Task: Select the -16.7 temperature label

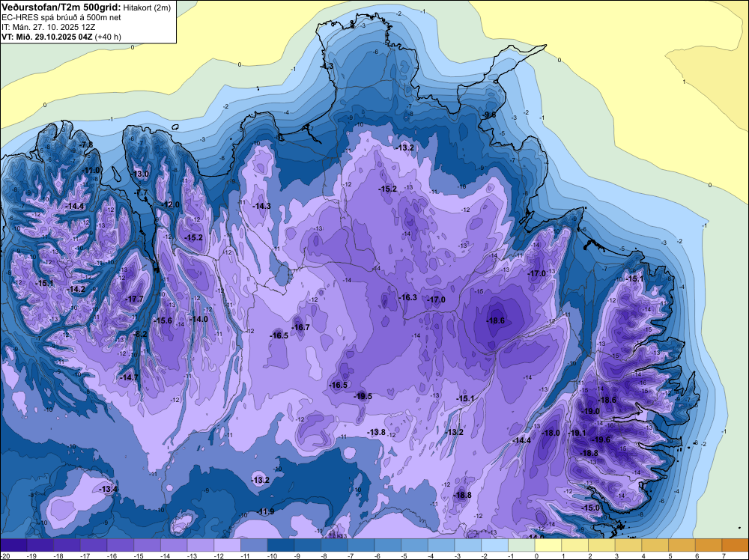Action: pyautogui.click(x=300, y=327)
